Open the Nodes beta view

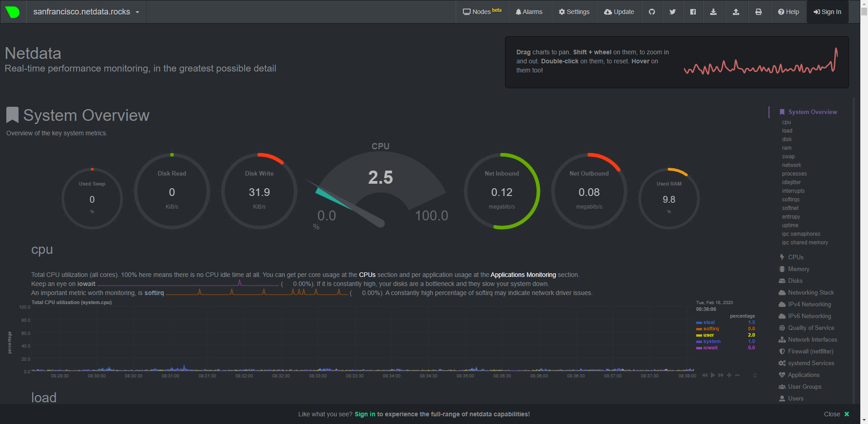click(x=482, y=12)
